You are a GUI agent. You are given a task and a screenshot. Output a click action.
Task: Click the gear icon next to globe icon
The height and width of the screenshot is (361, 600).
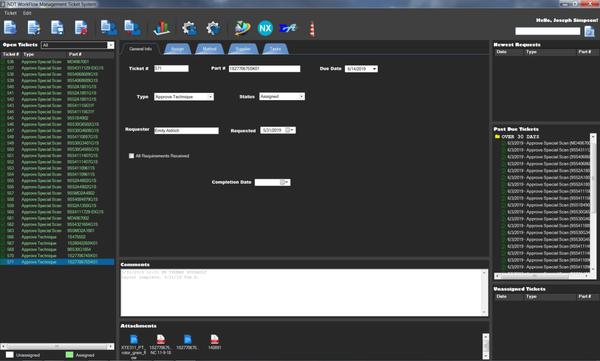[213, 28]
